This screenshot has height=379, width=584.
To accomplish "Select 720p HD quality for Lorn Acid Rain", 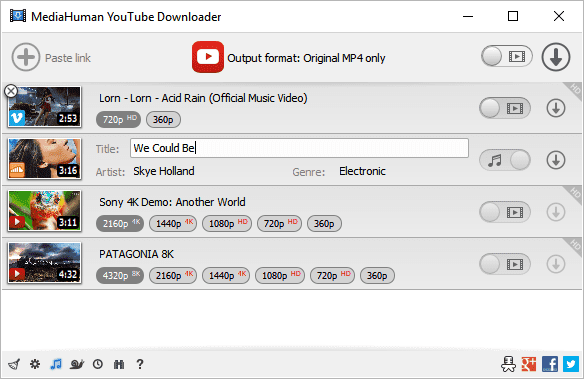I will tap(118, 120).
